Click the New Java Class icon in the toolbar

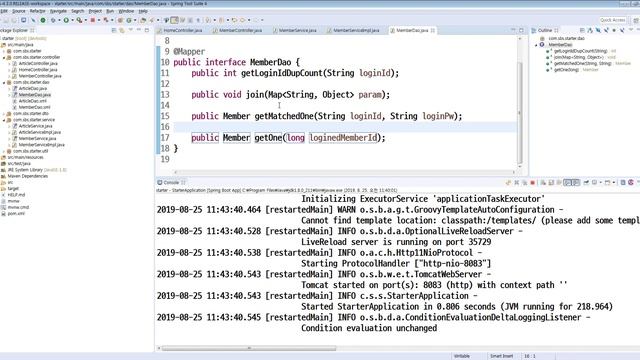[x=129, y=20]
